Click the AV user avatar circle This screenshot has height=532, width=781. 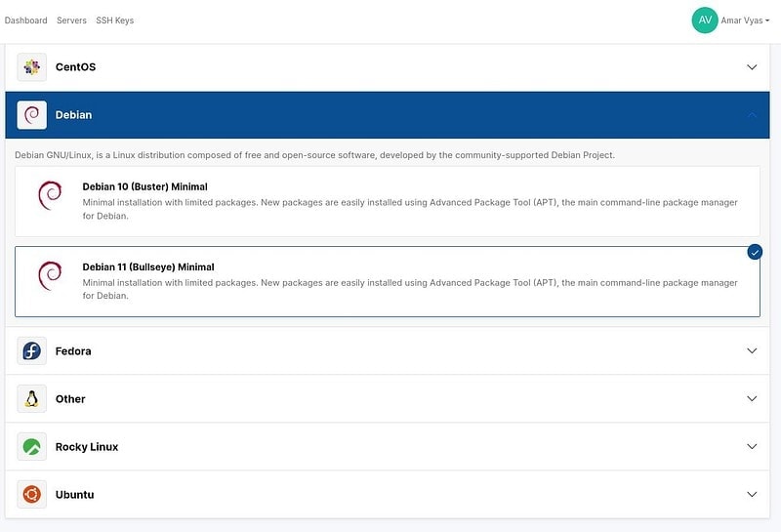(705, 20)
